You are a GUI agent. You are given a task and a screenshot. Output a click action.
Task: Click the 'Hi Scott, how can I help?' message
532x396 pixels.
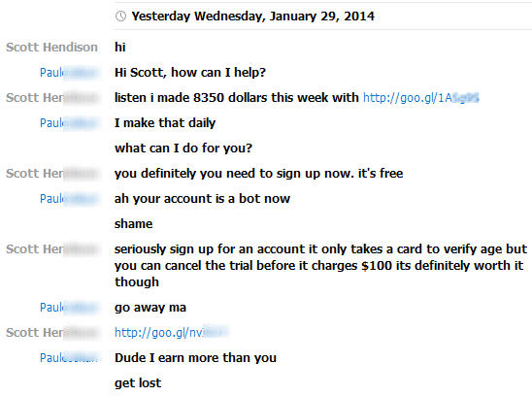pyautogui.click(x=190, y=72)
